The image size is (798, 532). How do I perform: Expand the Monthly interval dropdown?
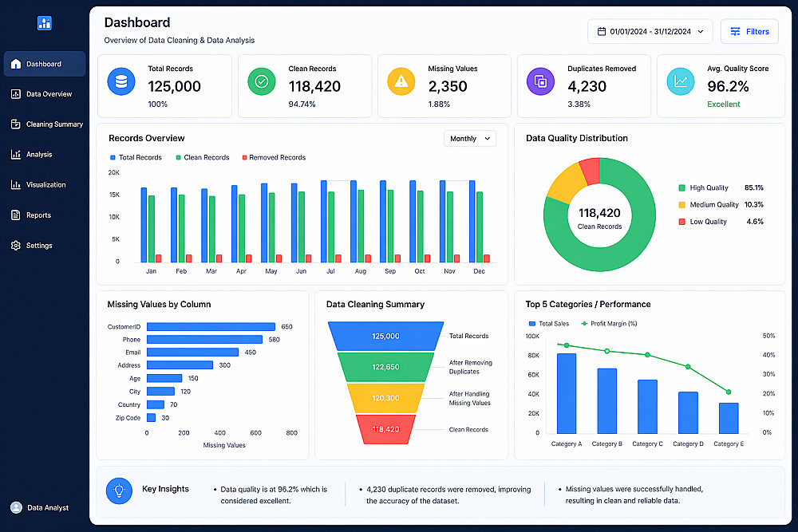(470, 138)
